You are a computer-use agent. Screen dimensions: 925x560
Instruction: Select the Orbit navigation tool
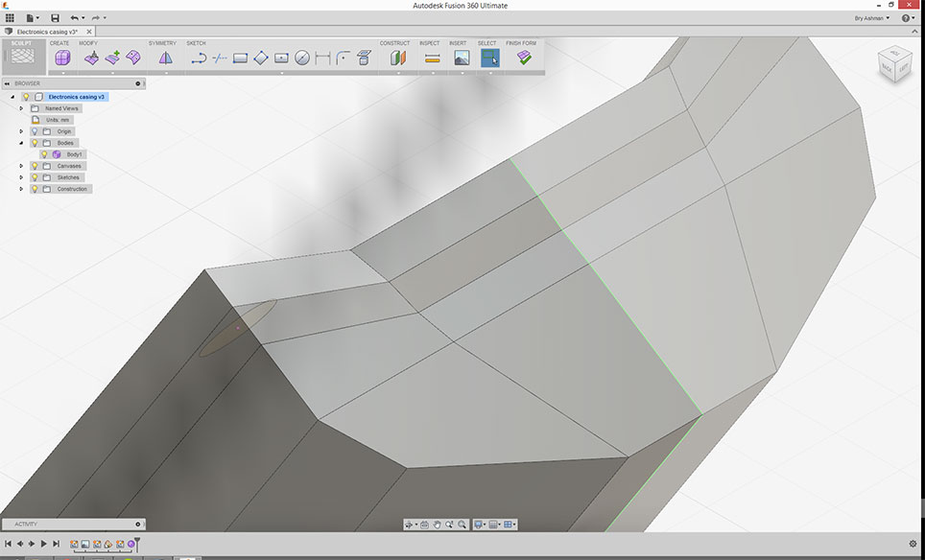click(x=410, y=525)
